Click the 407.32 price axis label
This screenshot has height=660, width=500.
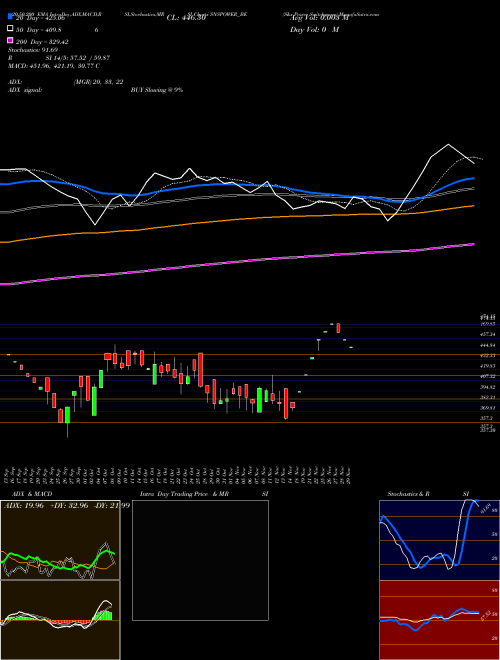click(x=489, y=376)
